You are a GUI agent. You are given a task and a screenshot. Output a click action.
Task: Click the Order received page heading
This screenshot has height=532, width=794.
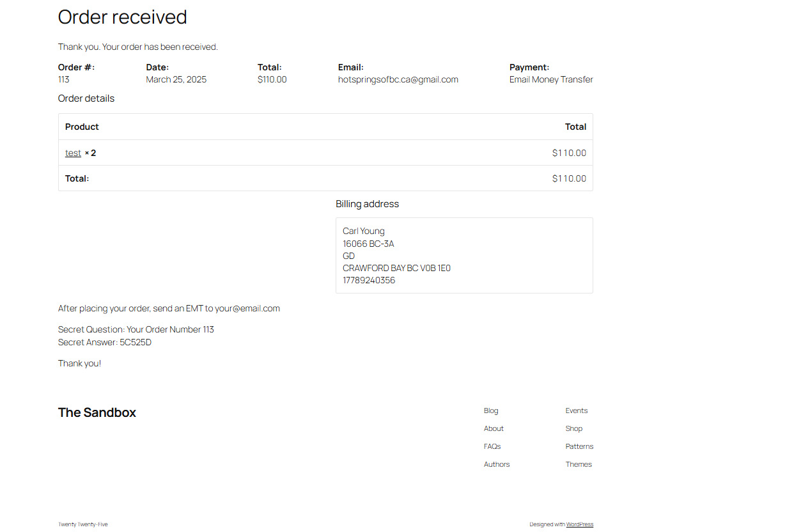click(x=122, y=17)
